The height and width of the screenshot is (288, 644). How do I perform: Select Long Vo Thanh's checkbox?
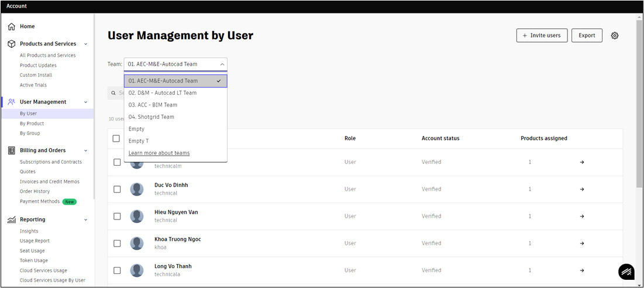[x=117, y=270]
